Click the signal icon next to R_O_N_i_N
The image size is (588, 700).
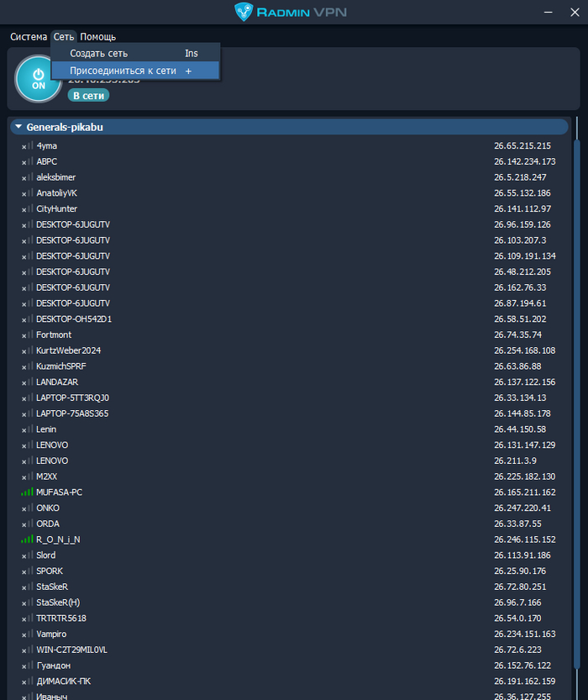tap(27, 539)
